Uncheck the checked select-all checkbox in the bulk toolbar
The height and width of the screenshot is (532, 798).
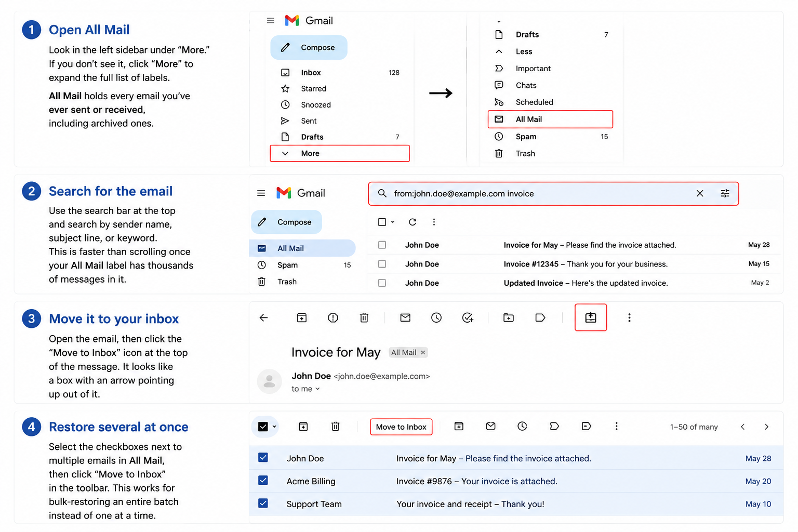click(263, 427)
